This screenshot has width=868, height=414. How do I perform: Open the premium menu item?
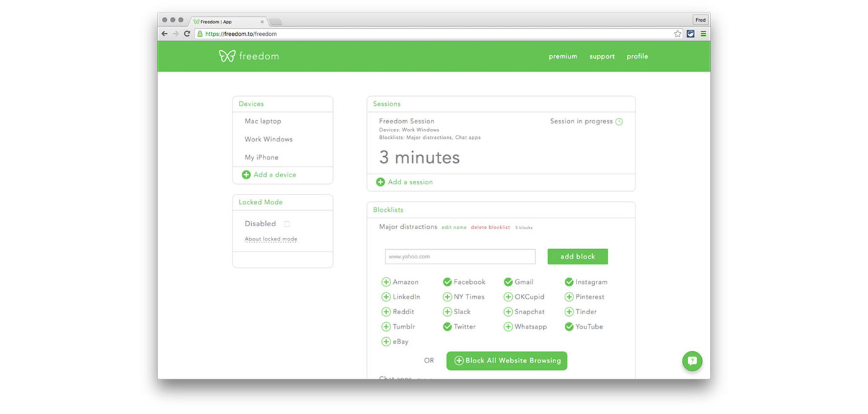562,56
